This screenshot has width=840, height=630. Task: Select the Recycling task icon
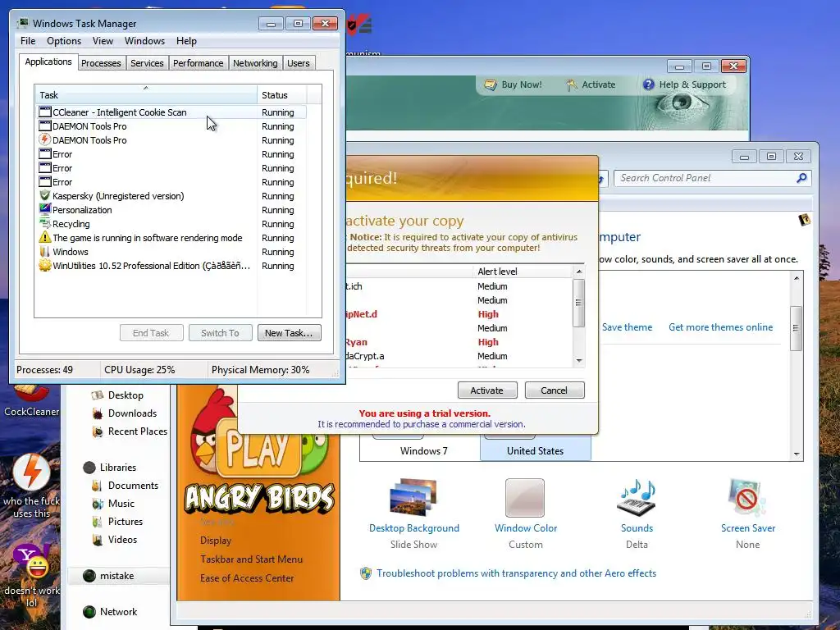[45, 223]
